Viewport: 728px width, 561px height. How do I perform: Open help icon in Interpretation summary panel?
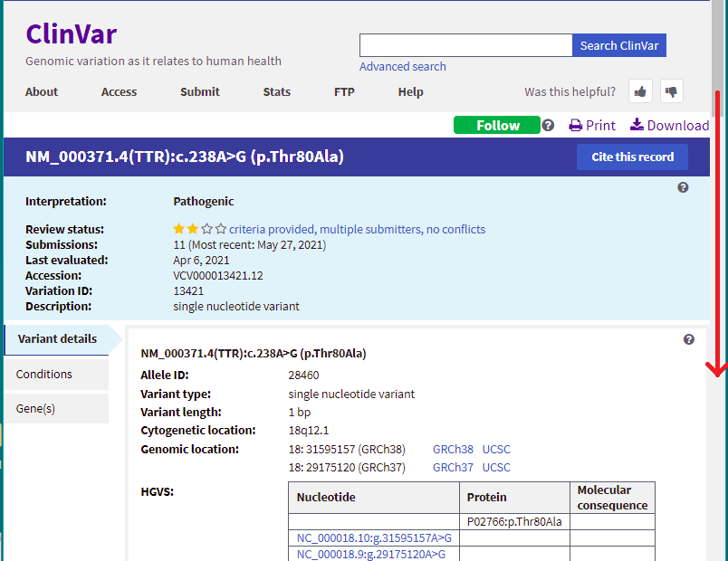click(x=683, y=187)
